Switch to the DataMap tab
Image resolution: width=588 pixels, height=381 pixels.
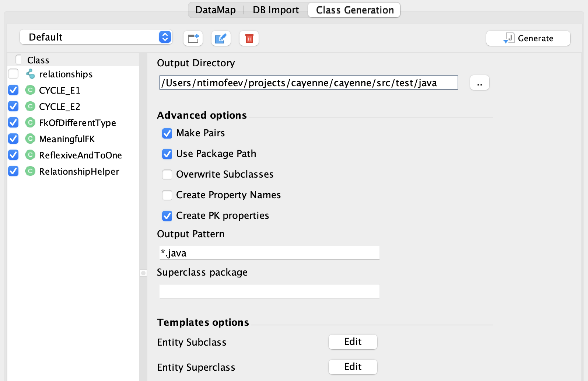215,10
